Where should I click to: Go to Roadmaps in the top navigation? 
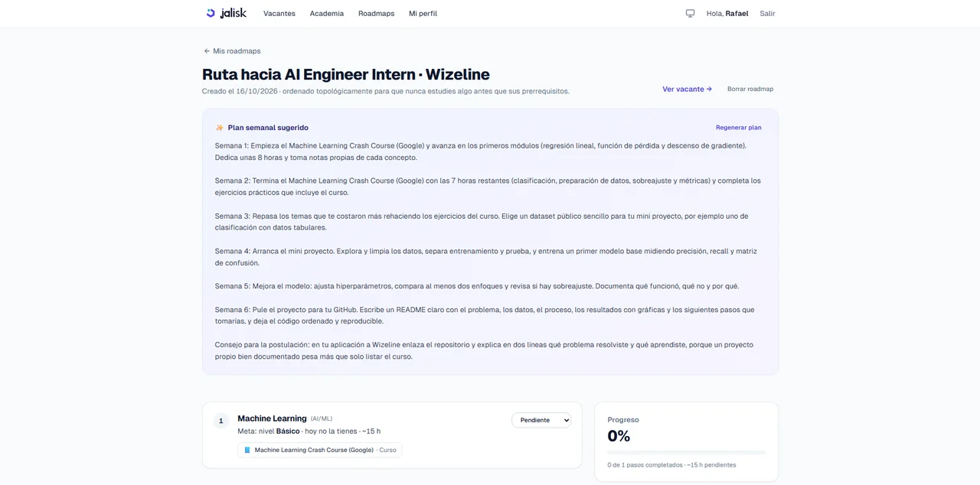tap(376, 14)
